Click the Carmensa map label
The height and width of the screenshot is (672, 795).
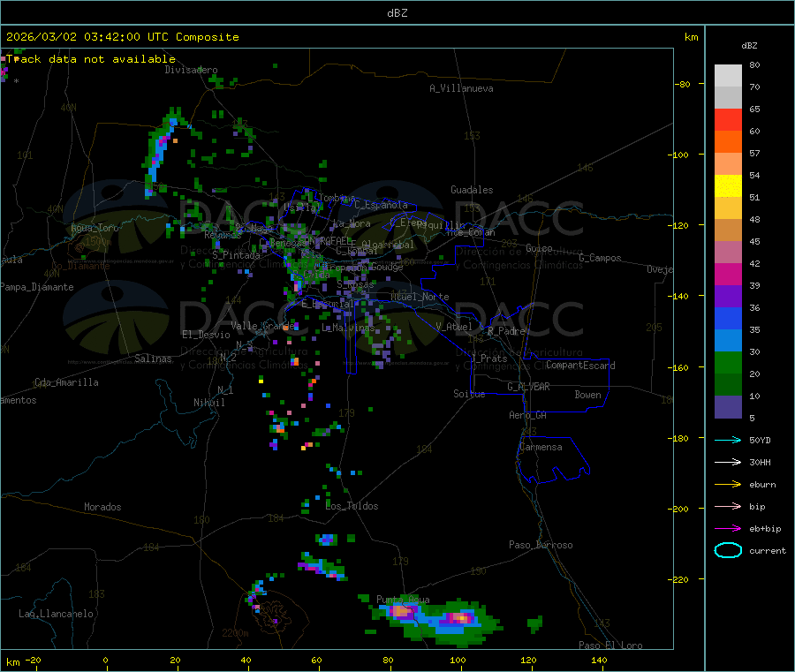(x=541, y=447)
